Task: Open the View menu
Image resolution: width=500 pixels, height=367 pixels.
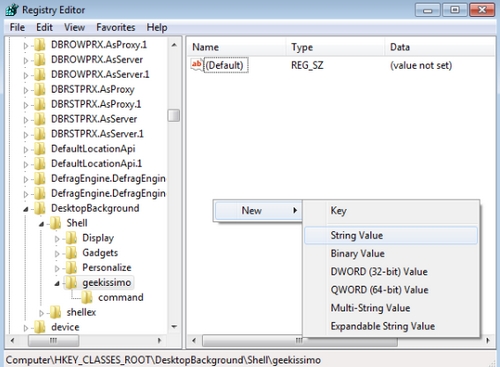Action: (74, 27)
